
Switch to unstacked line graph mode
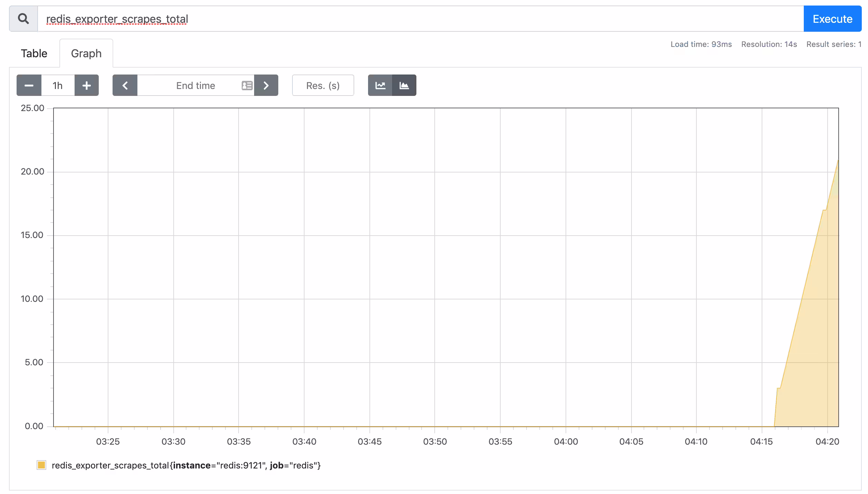click(380, 85)
